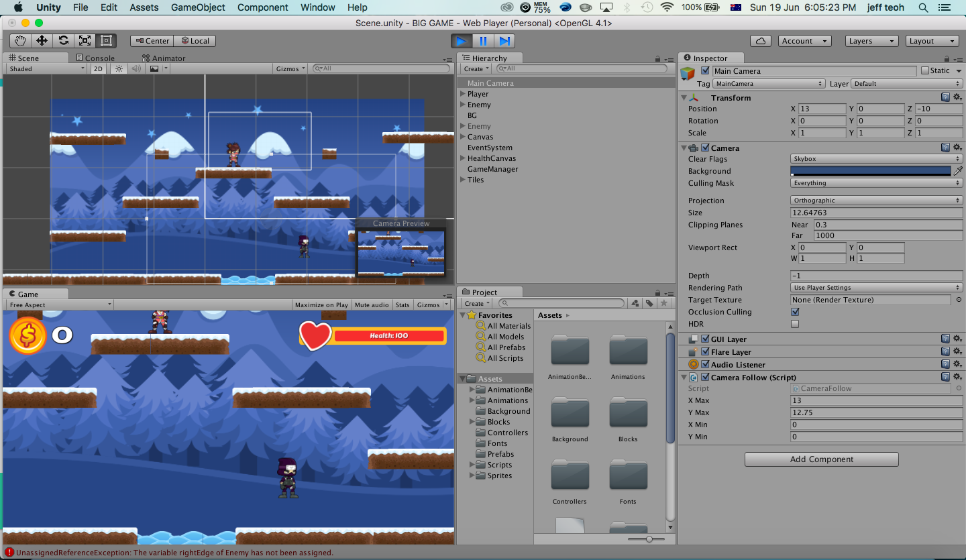Click the background color eyedropper

click(x=958, y=171)
